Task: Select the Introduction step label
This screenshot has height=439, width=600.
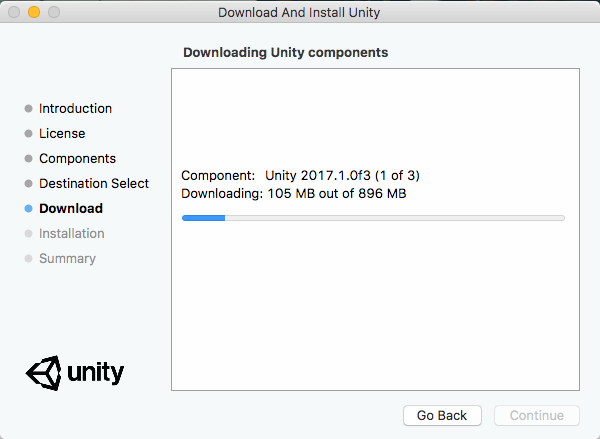Action: click(x=75, y=109)
